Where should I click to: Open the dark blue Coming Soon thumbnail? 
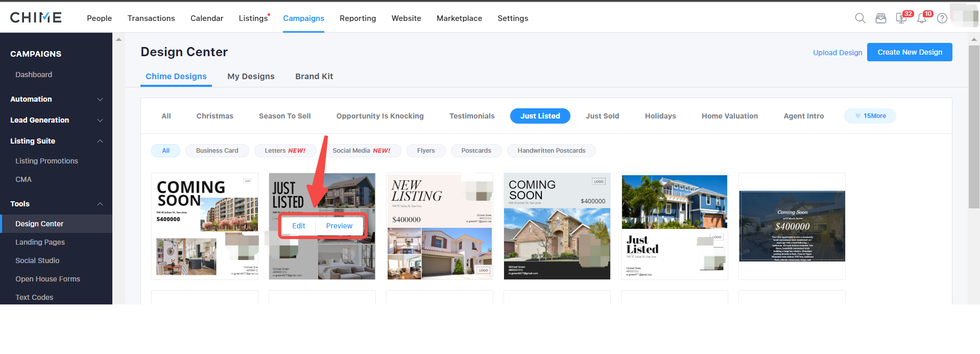[792, 226]
